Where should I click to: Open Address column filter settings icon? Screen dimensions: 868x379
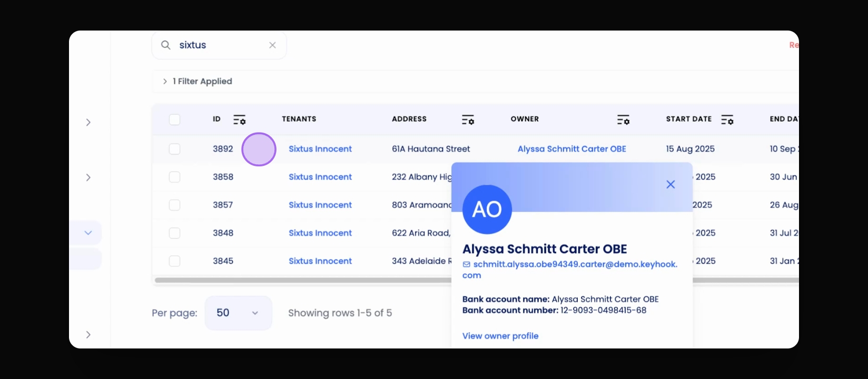click(x=468, y=119)
